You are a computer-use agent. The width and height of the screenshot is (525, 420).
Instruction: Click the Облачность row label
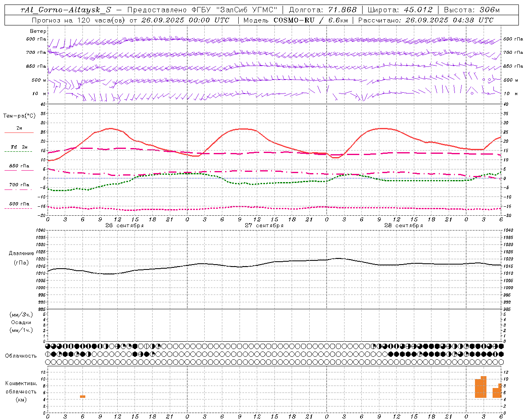click(x=21, y=356)
